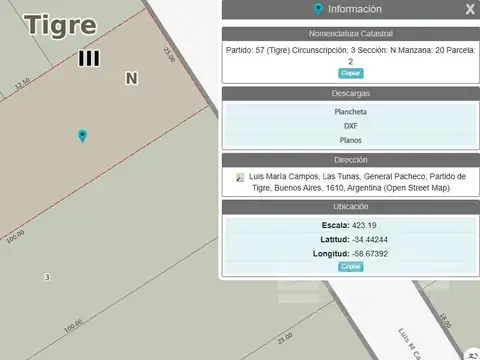Click parcel number 3 on the map
Viewport: 480px width, 360px height.
click(x=47, y=277)
